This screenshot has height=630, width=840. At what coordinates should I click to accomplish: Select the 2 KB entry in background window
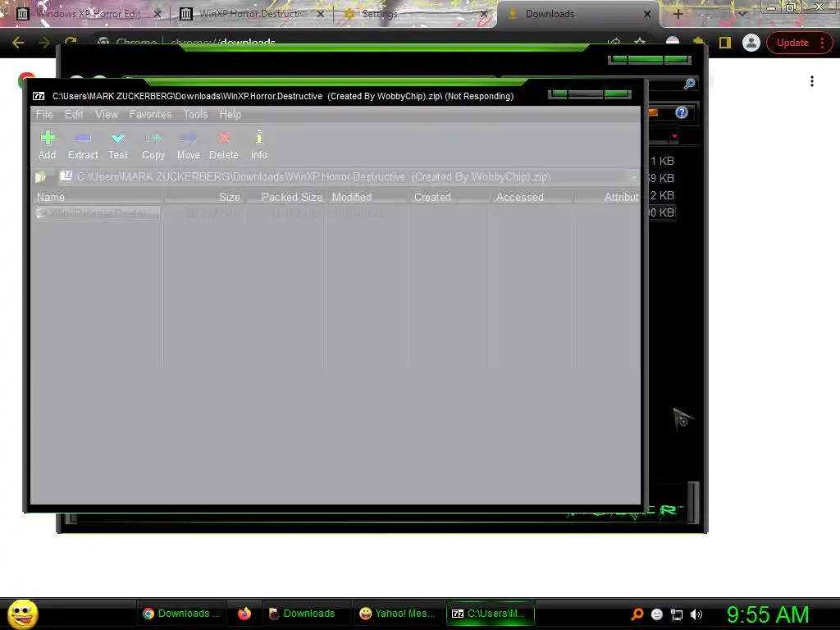tap(662, 195)
